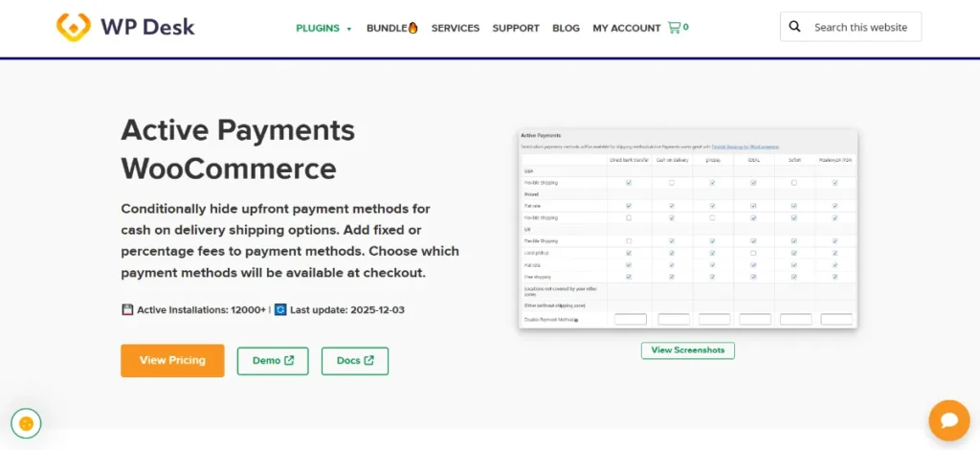Click the WP Desk logo
Image resolution: width=980 pixels, height=450 pixels.
coord(125,28)
